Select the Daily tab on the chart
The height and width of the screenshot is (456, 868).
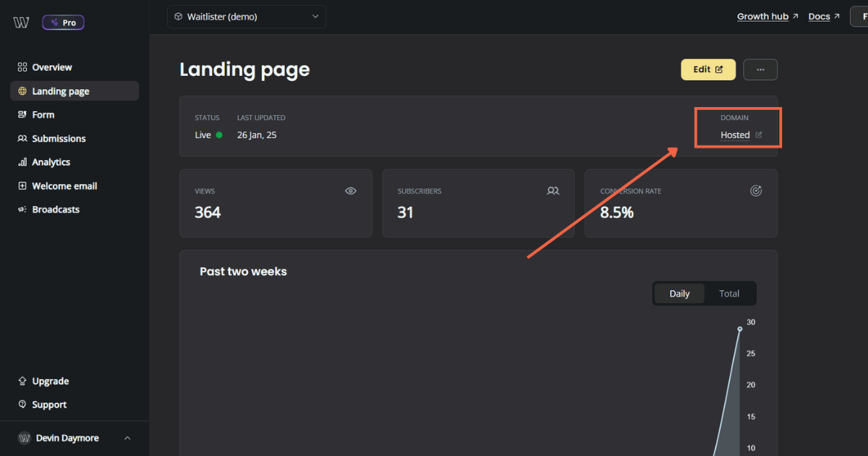click(x=678, y=293)
